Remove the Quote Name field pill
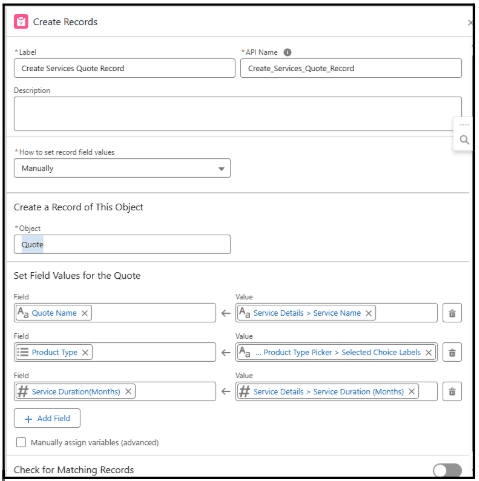 tap(85, 313)
